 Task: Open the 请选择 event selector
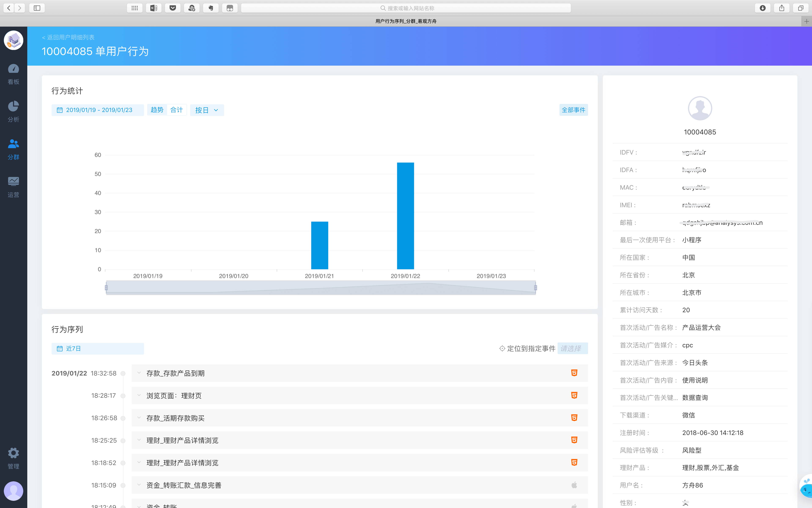[x=573, y=348]
